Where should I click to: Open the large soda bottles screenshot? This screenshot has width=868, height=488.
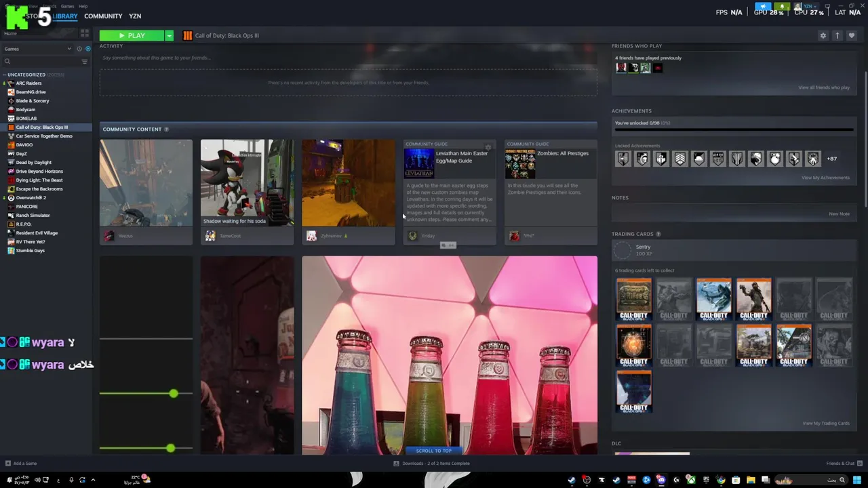[x=450, y=355]
